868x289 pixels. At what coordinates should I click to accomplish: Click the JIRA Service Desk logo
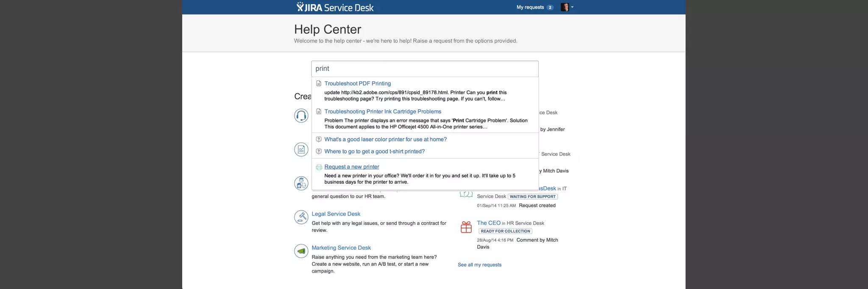(x=335, y=7)
